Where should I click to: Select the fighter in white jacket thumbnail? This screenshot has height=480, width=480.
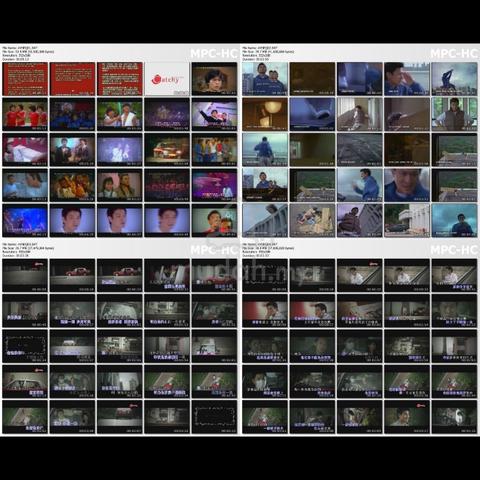coord(120,114)
